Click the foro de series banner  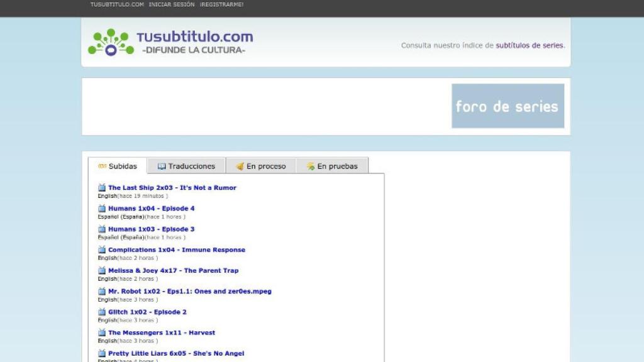click(508, 106)
